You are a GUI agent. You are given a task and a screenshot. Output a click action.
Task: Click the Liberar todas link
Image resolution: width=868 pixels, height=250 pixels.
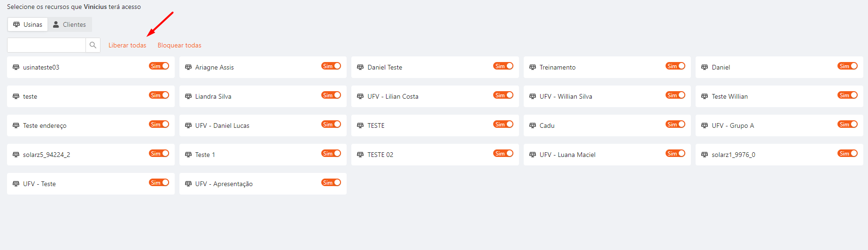click(x=127, y=46)
